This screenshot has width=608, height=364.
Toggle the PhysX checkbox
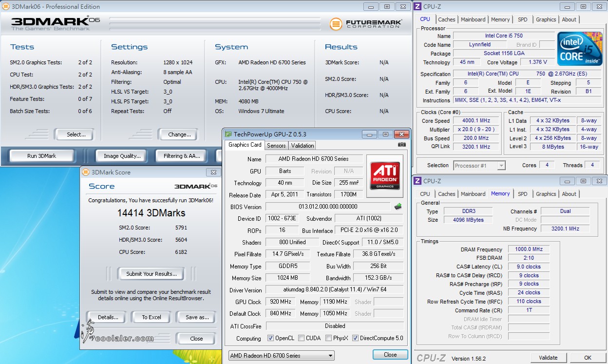[328, 338]
